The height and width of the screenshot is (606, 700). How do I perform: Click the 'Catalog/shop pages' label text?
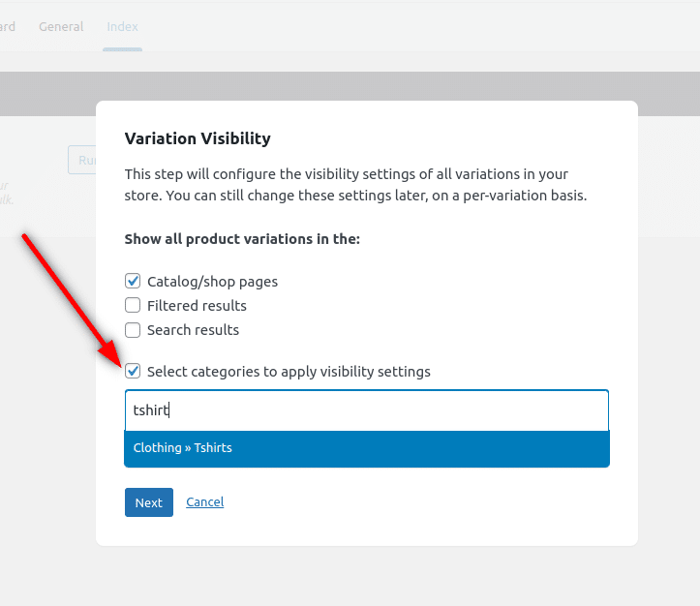212,282
